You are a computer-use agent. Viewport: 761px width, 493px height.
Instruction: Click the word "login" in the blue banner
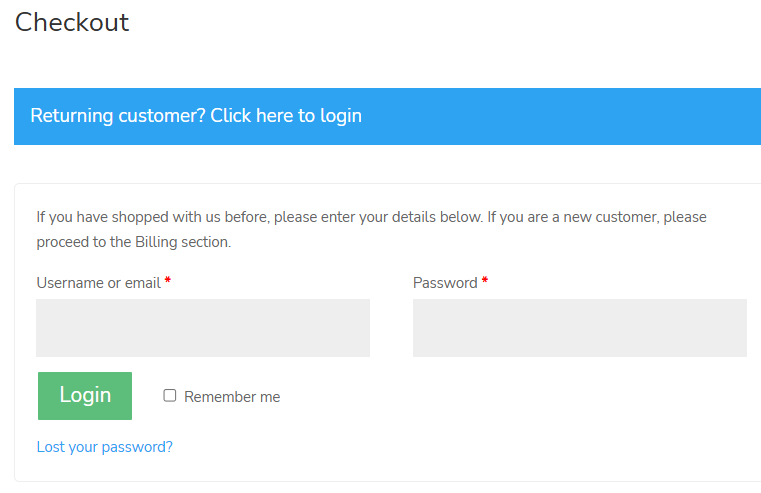pyautogui.click(x=341, y=116)
